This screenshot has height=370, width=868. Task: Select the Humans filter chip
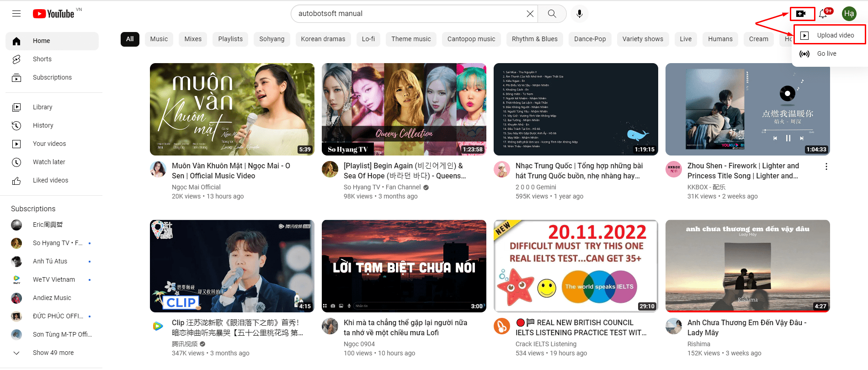pyautogui.click(x=720, y=39)
